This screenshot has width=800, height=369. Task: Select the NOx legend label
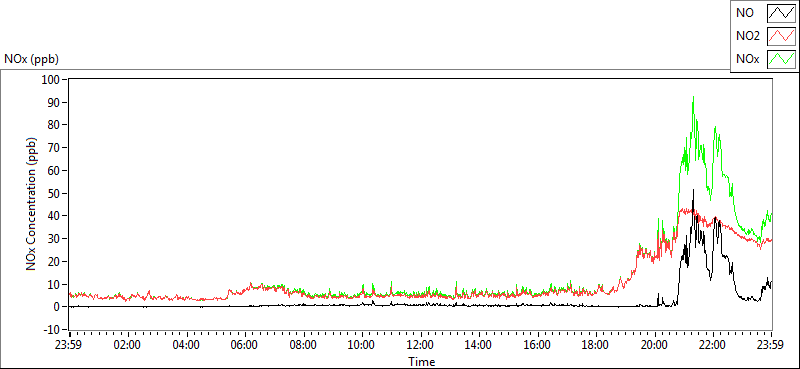748,59
